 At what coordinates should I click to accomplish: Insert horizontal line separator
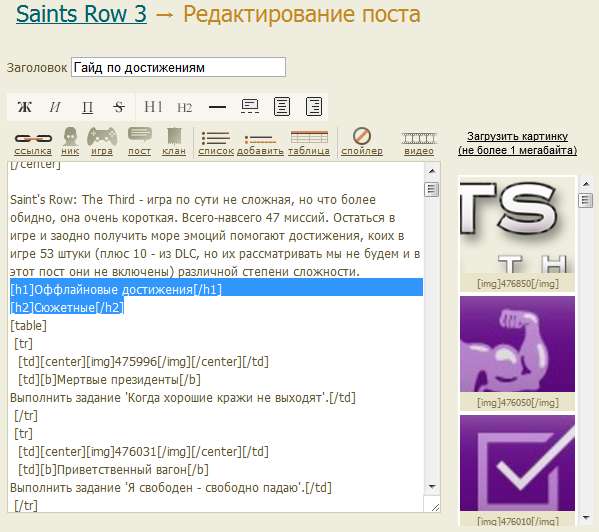(x=217, y=107)
